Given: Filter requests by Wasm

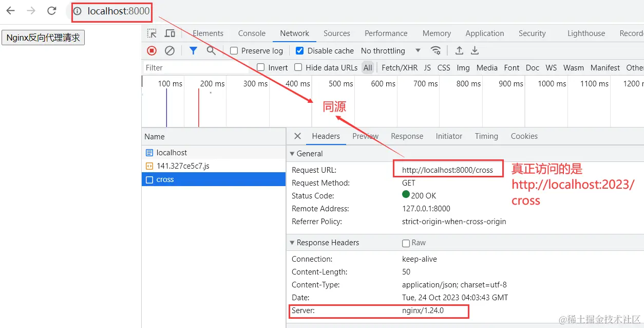Looking at the screenshot, I should (574, 67).
